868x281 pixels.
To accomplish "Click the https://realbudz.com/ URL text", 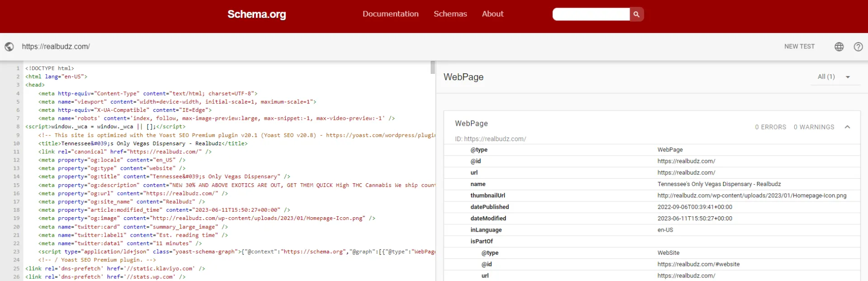I will pyautogui.click(x=56, y=47).
